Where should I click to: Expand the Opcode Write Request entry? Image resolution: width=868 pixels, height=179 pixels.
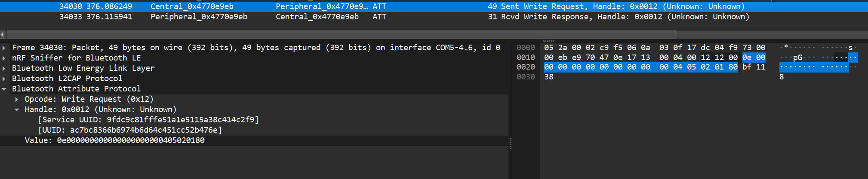[17, 99]
